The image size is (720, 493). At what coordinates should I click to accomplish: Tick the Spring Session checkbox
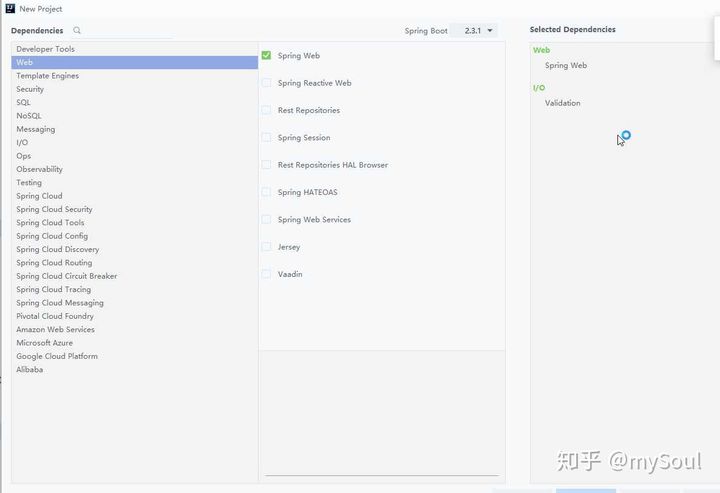coord(266,137)
